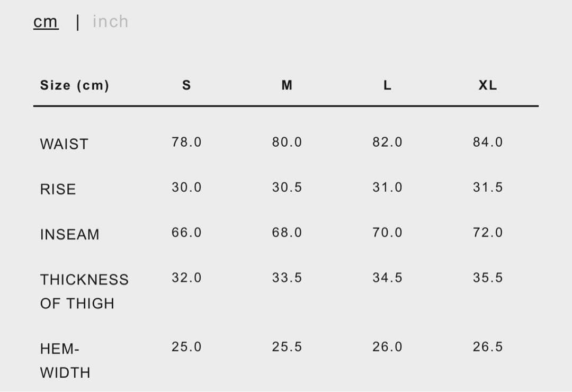Click the S size column header
Image resolution: width=572 pixels, height=392 pixels.
tap(186, 85)
